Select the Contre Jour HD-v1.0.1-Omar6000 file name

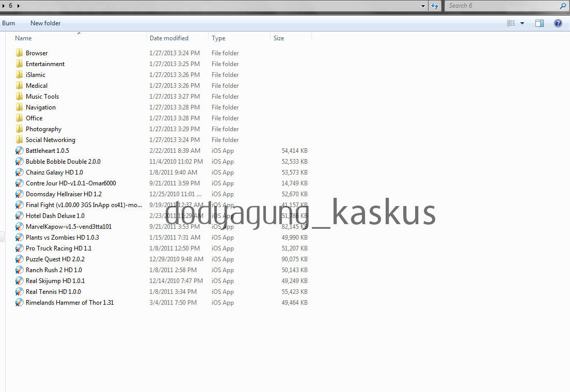pyautogui.click(x=71, y=183)
